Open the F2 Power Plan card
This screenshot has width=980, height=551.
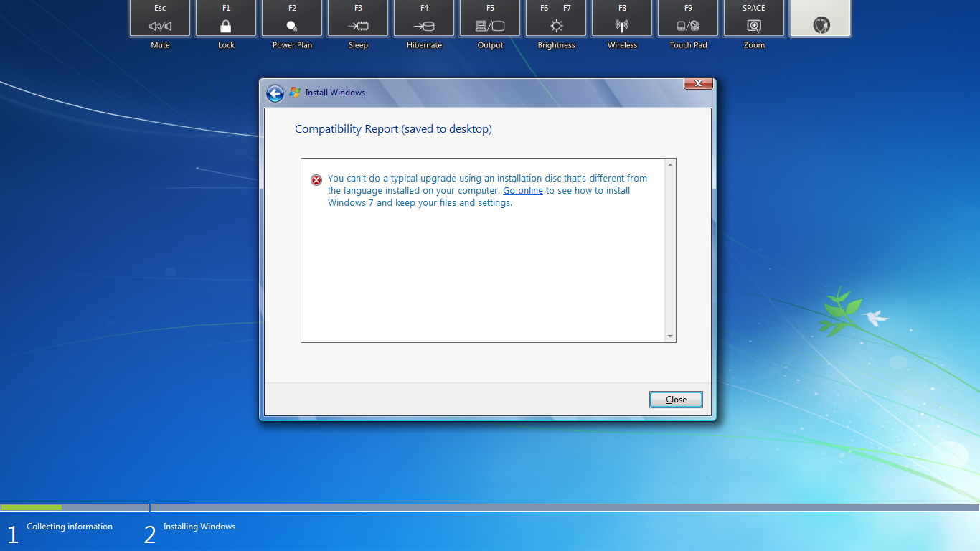[292, 19]
